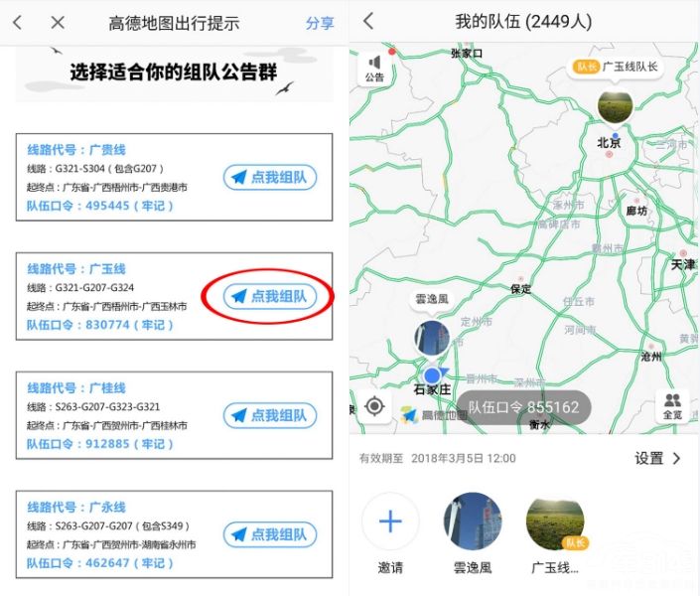This screenshot has height=596, width=700.
Task: Close the 高德地图出行提示 page with X icon
Action: point(58,22)
